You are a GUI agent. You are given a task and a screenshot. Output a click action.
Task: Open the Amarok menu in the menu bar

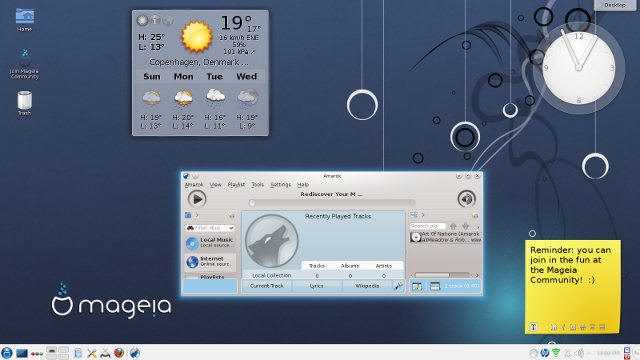click(194, 184)
